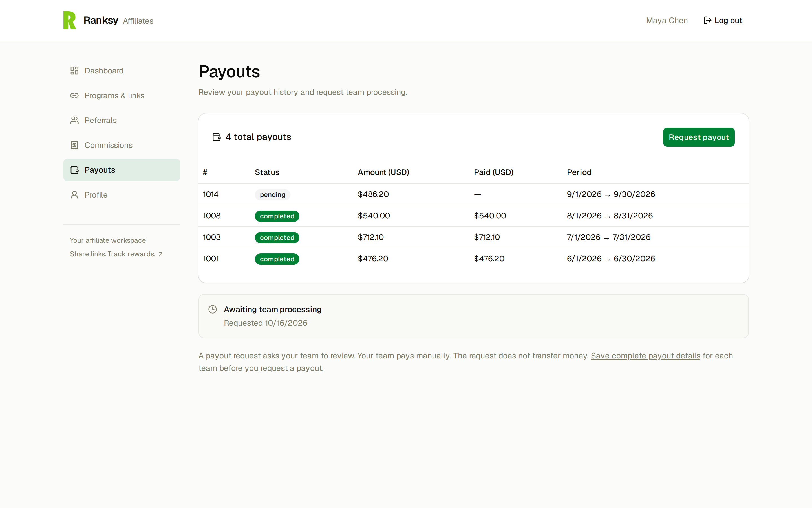Select the Payouts sidebar item
Viewport: 812px width, 508px height.
click(122, 170)
